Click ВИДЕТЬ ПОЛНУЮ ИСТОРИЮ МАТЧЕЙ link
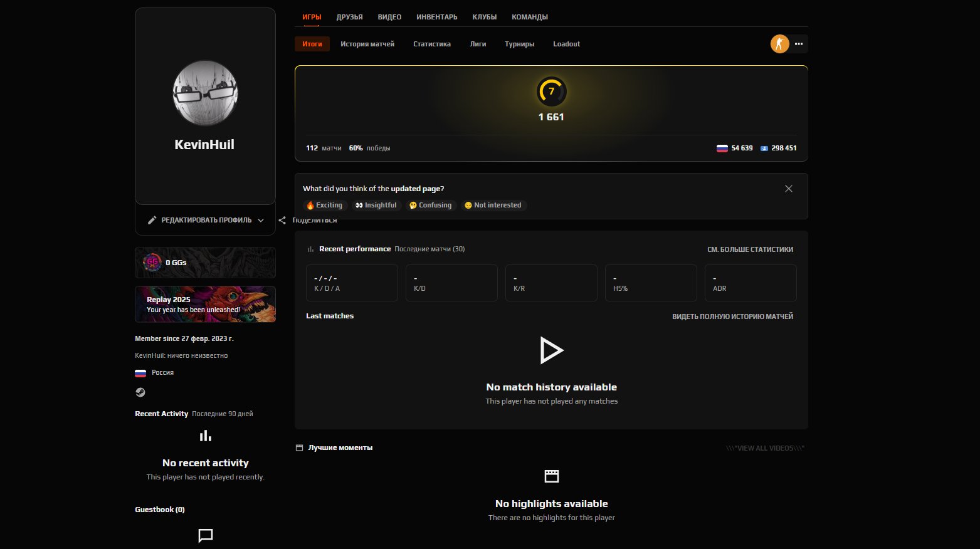The height and width of the screenshot is (549, 980). [732, 316]
